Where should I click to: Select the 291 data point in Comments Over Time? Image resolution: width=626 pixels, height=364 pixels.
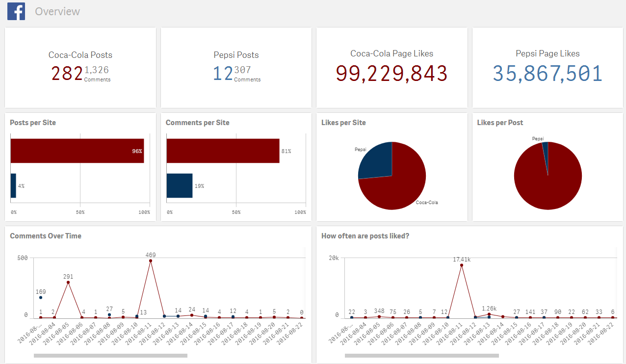click(68, 283)
